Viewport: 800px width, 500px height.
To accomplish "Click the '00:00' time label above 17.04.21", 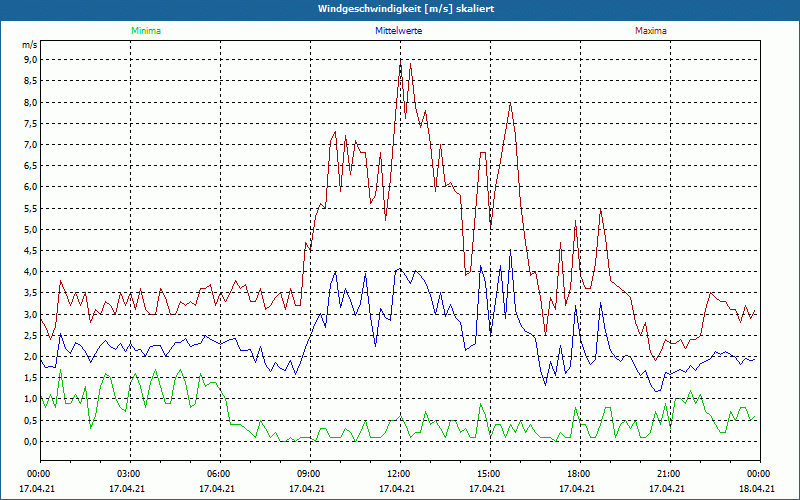I will click(x=38, y=474).
